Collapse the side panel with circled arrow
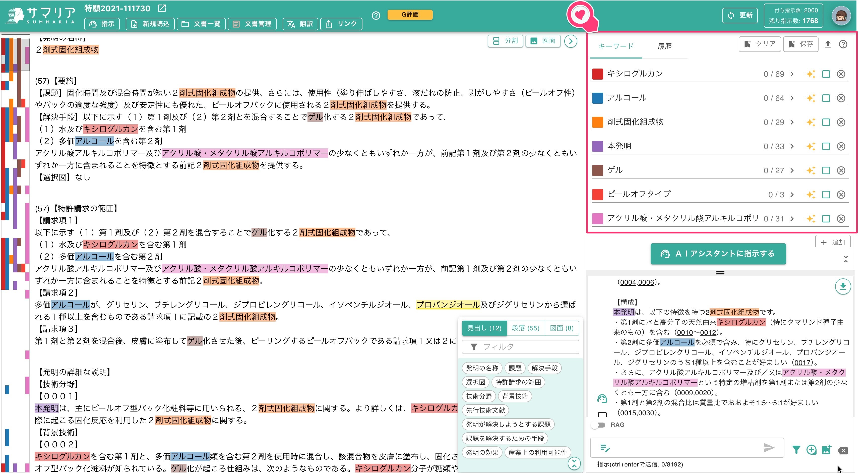 571,41
